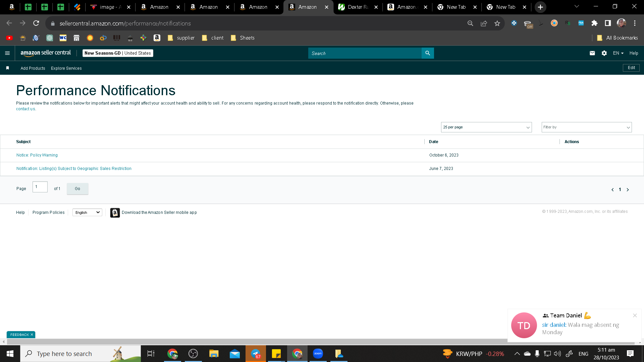This screenshot has height=362, width=644.
Task: Click the bookmark flag icon beside Add Products
Action: tap(7, 68)
